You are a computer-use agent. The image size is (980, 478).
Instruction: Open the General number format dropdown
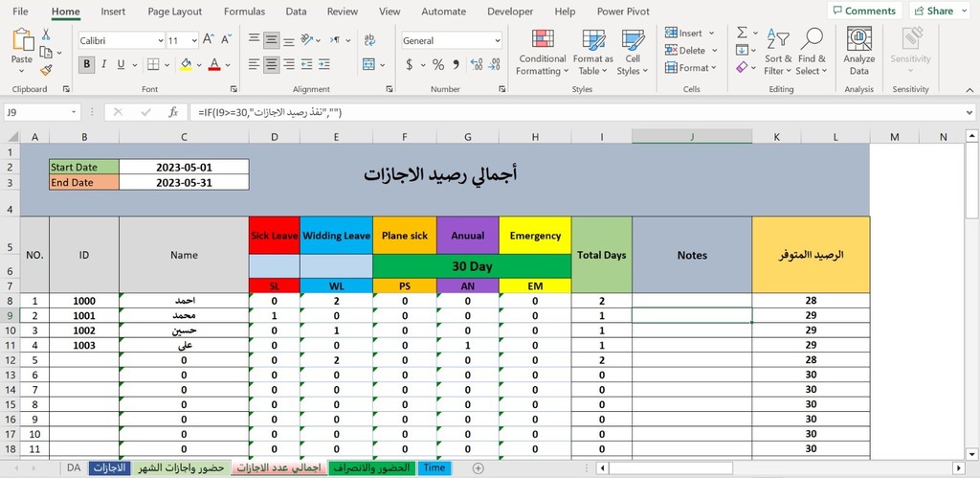point(498,40)
